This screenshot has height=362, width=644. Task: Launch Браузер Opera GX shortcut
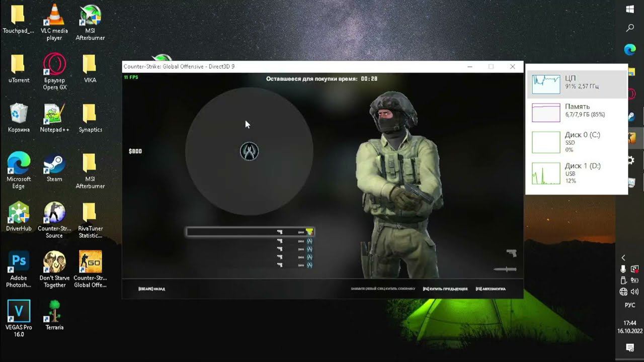click(x=54, y=72)
